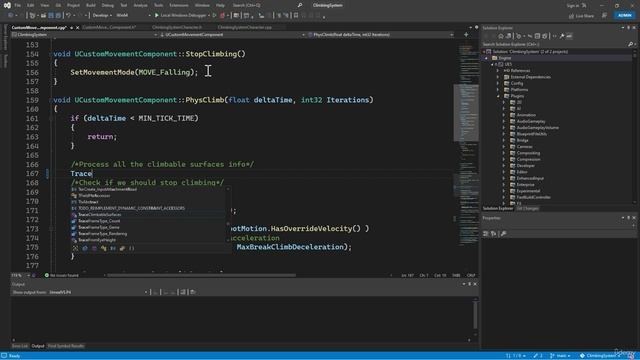Viewport: 640px width, 360px height.
Task: Click the Ready status icon in status bar
Action: pos(4,356)
